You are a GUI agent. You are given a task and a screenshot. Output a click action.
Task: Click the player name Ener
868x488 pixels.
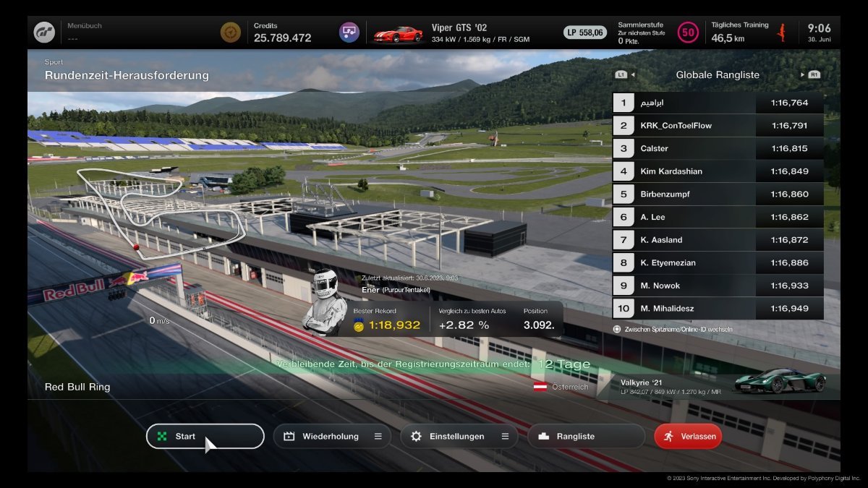(370, 289)
